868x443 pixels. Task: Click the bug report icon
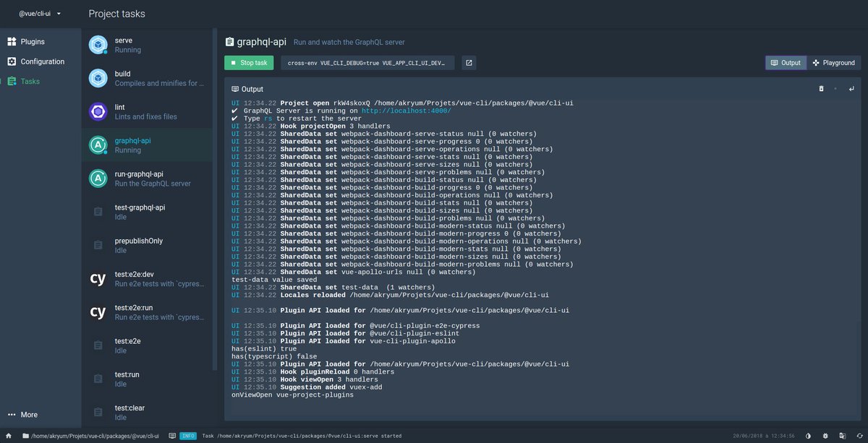point(825,436)
